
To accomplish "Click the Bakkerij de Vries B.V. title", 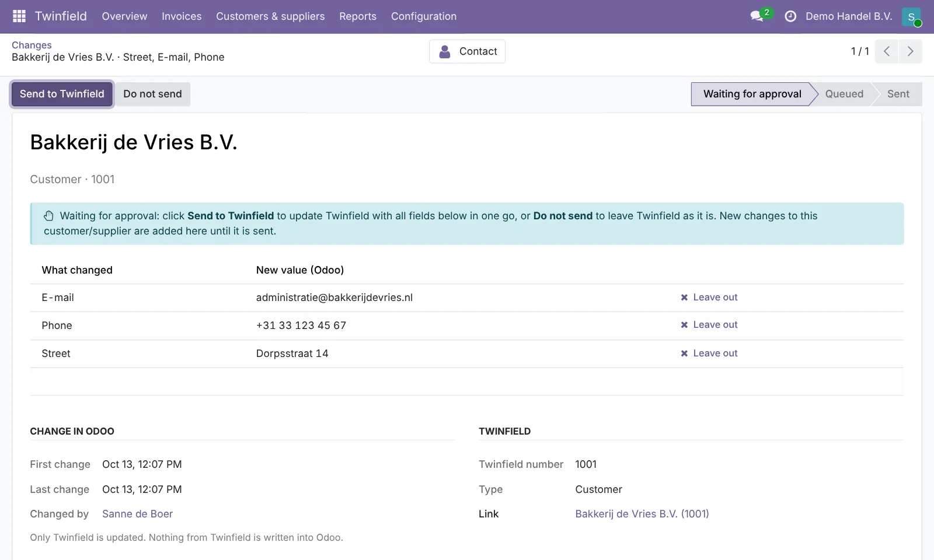I will pos(134,142).
